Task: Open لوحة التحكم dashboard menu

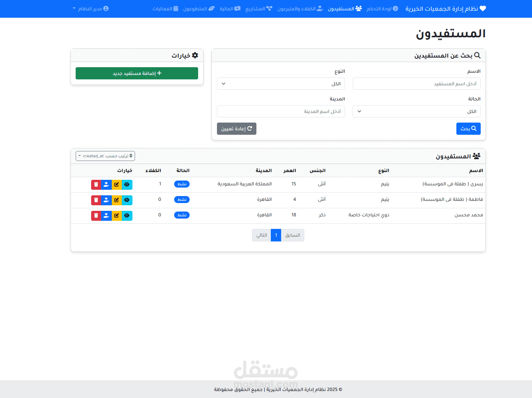Action: pyautogui.click(x=382, y=8)
